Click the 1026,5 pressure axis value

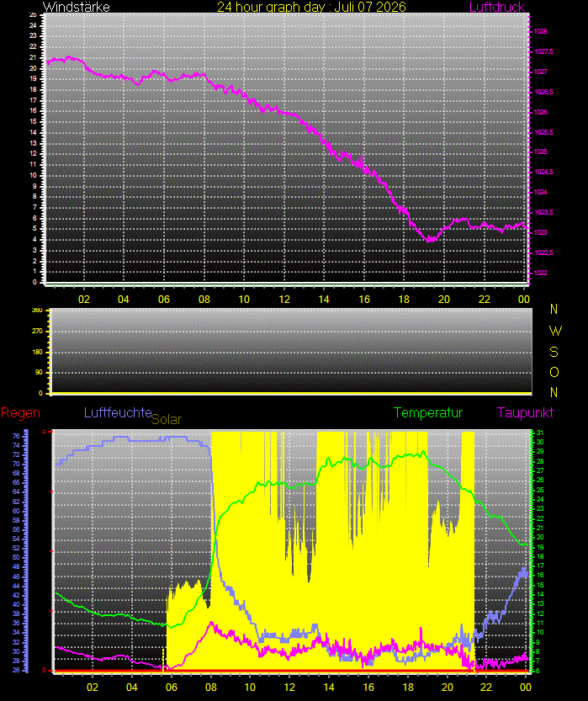[x=543, y=92]
